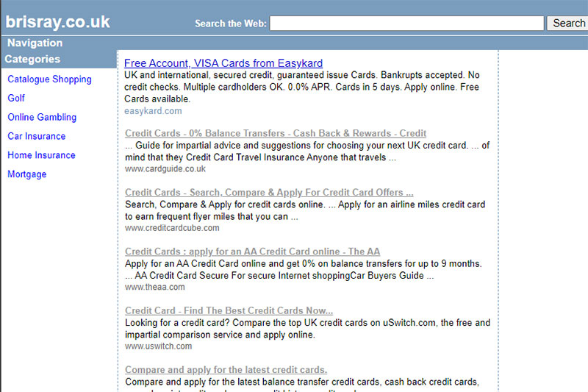Image resolution: width=588 pixels, height=392 pixels.
Task: Open Credit Cards 0% Balance Transfers link
Action: (x=276, y=133)
